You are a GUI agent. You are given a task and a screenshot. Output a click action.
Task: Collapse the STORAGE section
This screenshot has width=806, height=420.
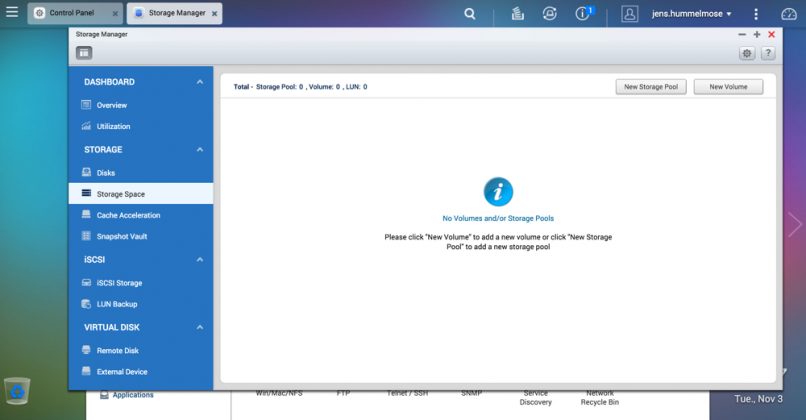(199, 150)
